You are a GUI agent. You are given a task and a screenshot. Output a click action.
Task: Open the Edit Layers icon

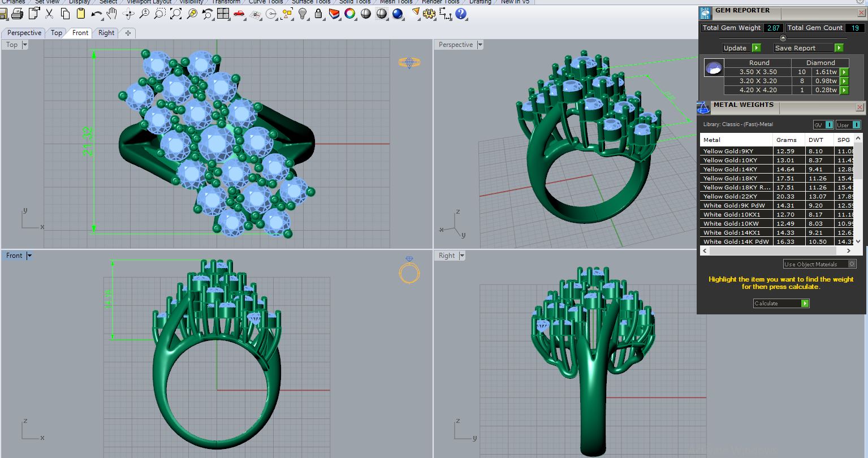click(x=334, y=14)
